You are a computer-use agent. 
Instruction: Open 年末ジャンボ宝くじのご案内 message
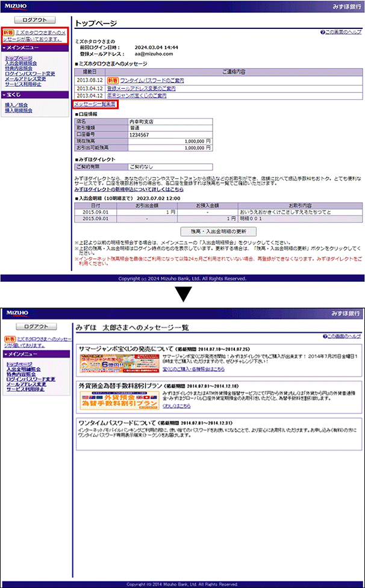point(137,96)
